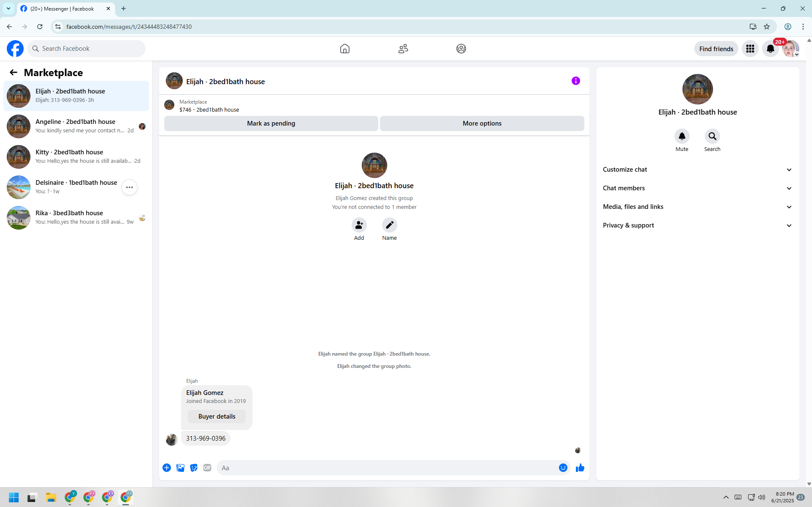This screenshot has height=507, width=812.
Task: Click the Name edit pencil icon
Action: point(389,225)
